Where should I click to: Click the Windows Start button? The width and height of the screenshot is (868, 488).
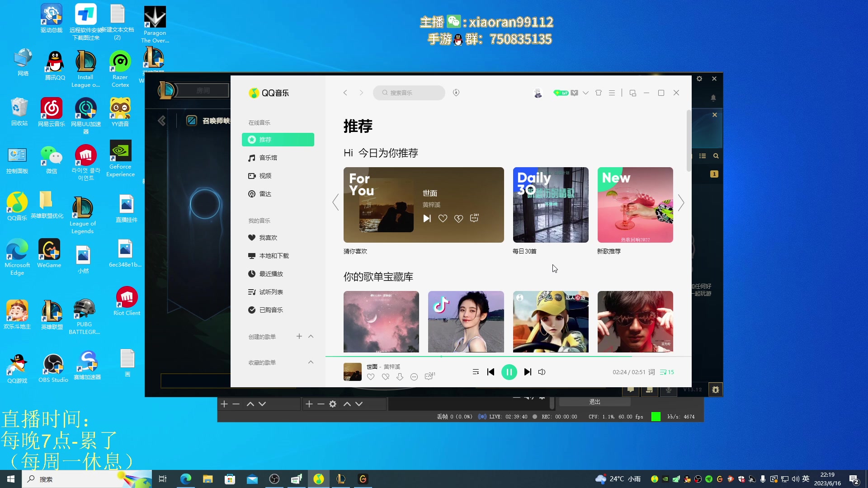point(11,479)
